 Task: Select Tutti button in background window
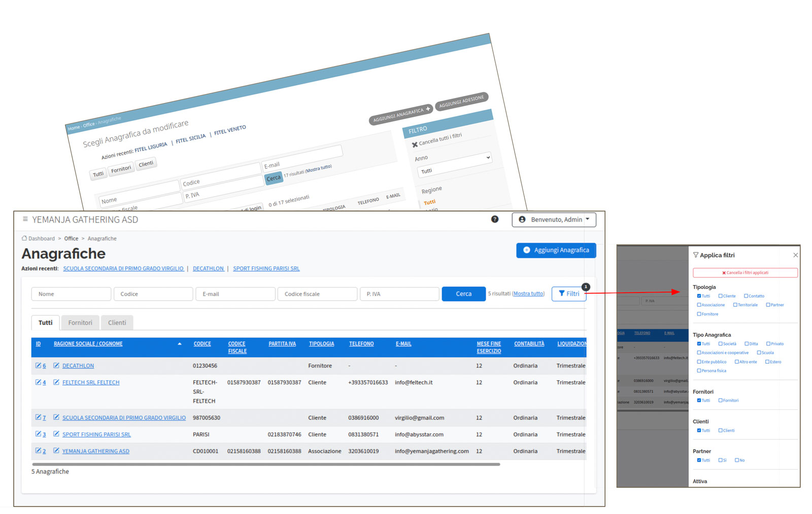(x=98, y=174)
